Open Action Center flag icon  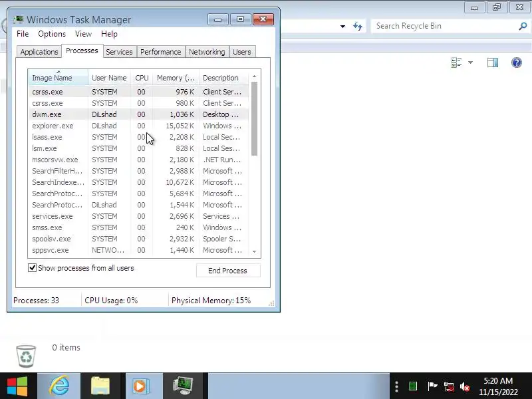point(432,386)
